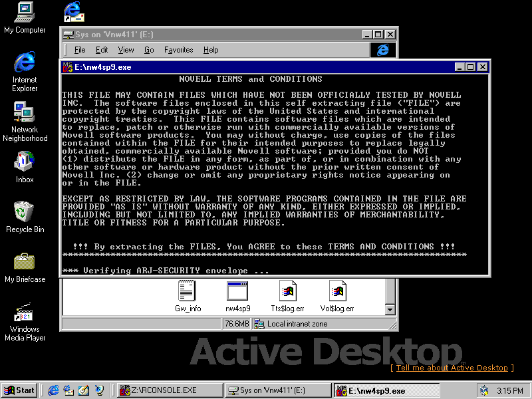Click the Sys on 'Vnw411' (E:) title bar text
532x399 pixels.
pos(114,35)
